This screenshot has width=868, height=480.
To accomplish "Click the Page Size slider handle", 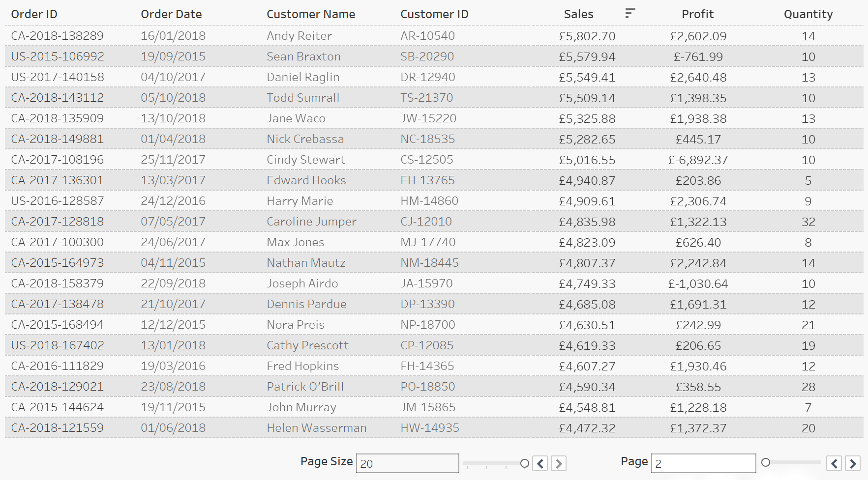I will pos(524,463).
